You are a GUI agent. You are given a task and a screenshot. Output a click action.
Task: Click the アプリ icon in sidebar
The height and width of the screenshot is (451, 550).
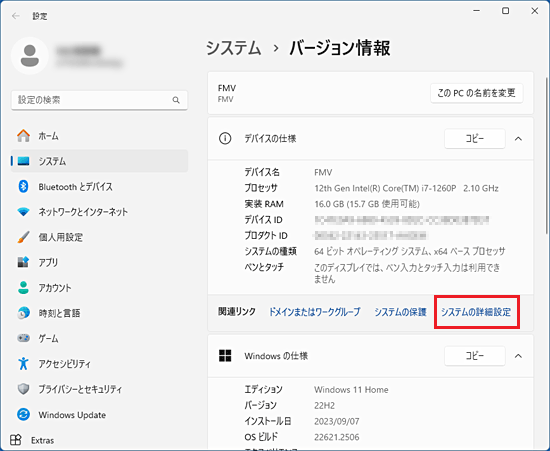(24, 262)
